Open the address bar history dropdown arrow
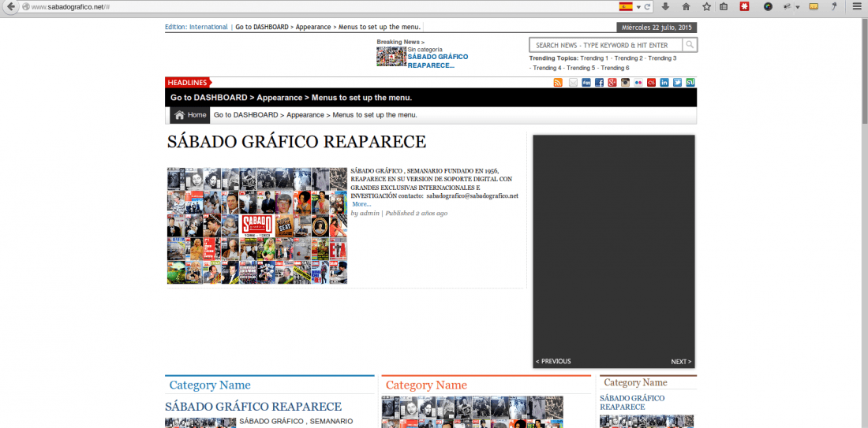 (x=638, y=7)
